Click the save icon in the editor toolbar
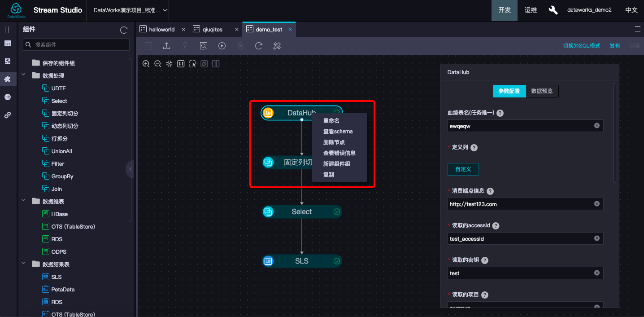Image resolution: width=644 pixels, height=317 pixels. tap(148, 46)
